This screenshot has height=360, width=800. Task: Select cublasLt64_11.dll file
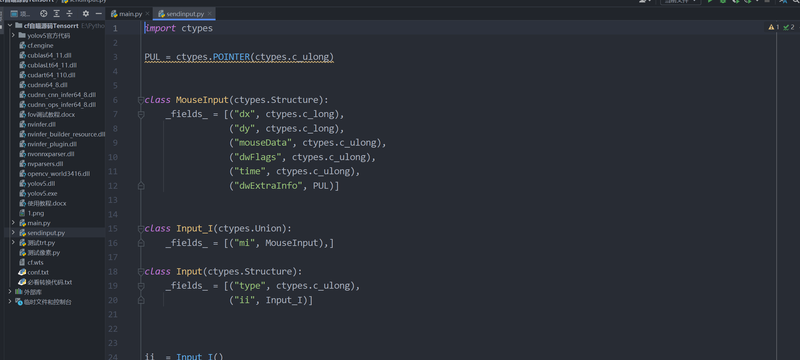pyautogui.click(x=48, y=65)
